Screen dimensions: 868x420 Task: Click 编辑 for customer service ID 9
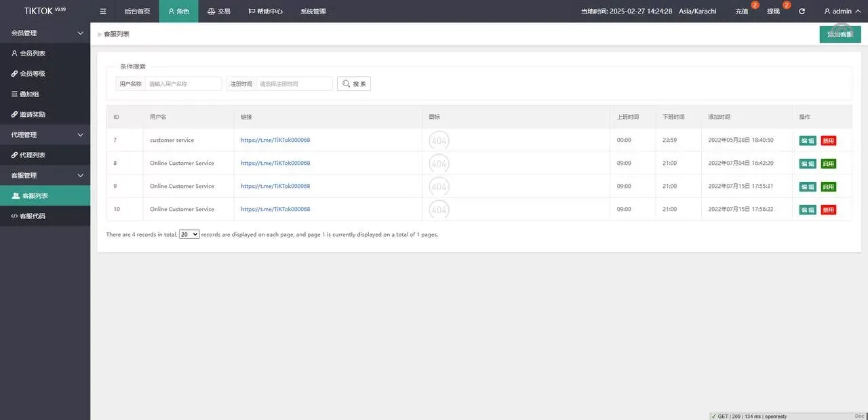point(808,187)
